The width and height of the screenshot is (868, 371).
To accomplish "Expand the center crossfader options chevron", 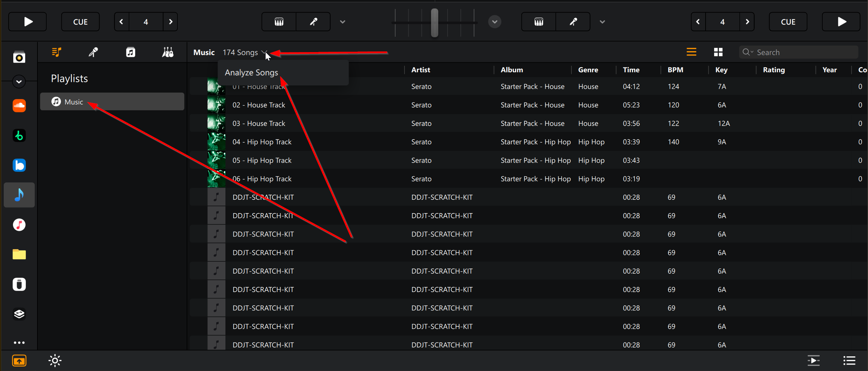I will coord(494,22).
